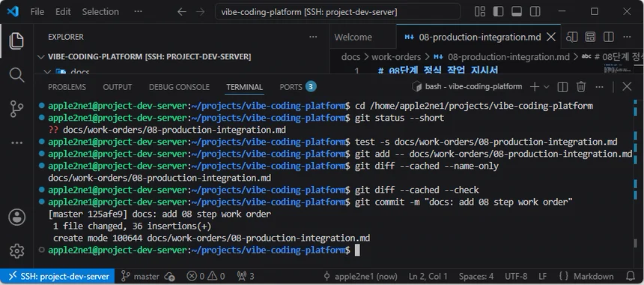Click the command center search box
This screenshot has width=644, height=285.
click(338, 11)
